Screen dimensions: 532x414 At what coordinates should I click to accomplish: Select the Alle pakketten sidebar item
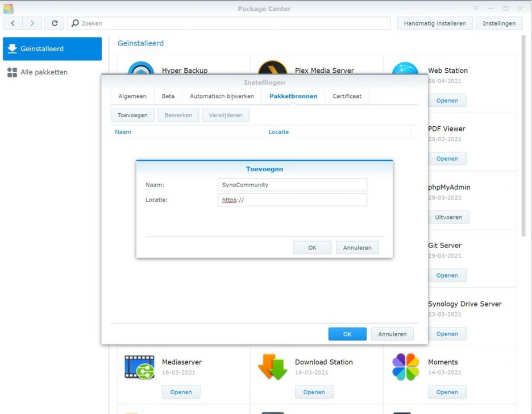pos(44,72)
